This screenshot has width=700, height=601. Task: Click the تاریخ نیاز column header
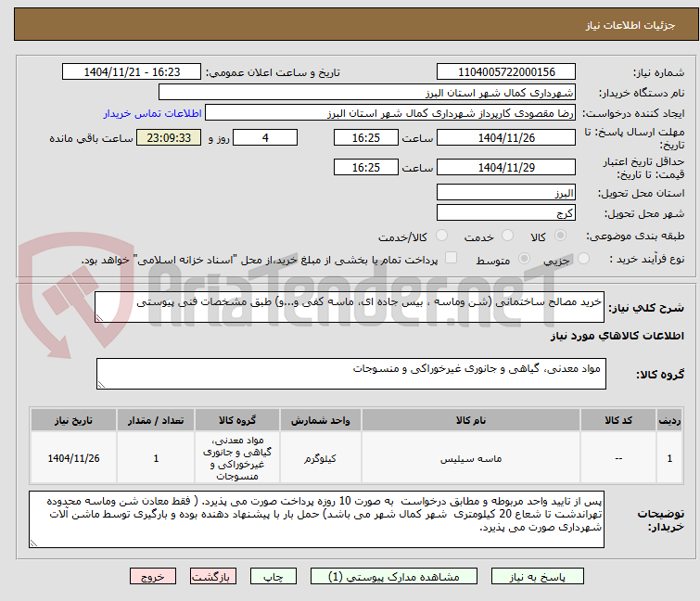click(x=73, y=420)
